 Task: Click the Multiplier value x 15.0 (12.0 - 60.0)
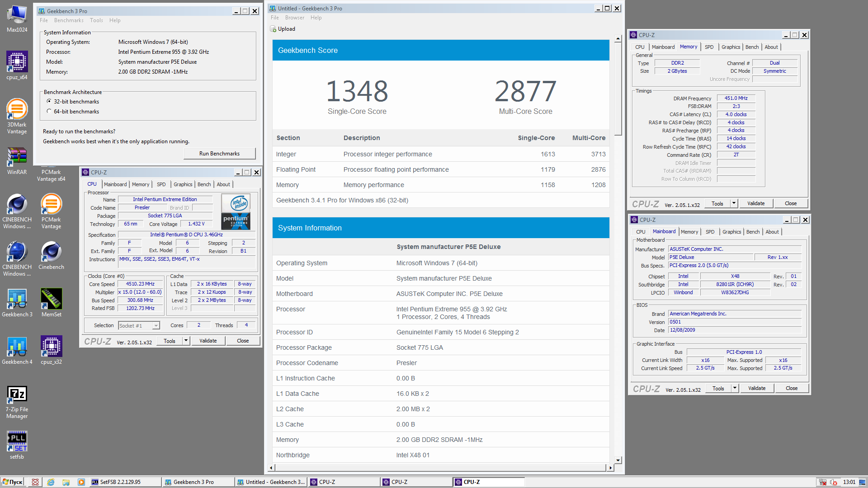click(140, 292)
